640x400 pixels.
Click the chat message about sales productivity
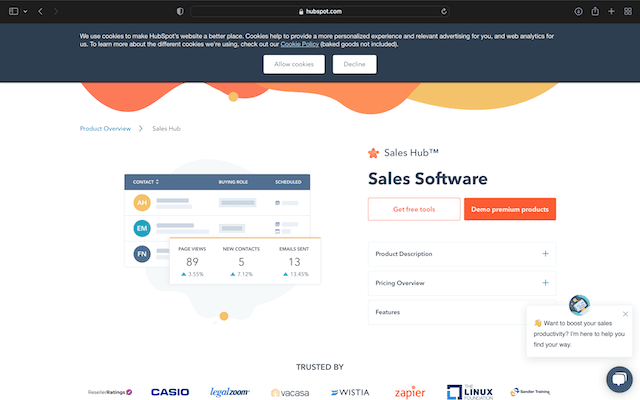579,334
